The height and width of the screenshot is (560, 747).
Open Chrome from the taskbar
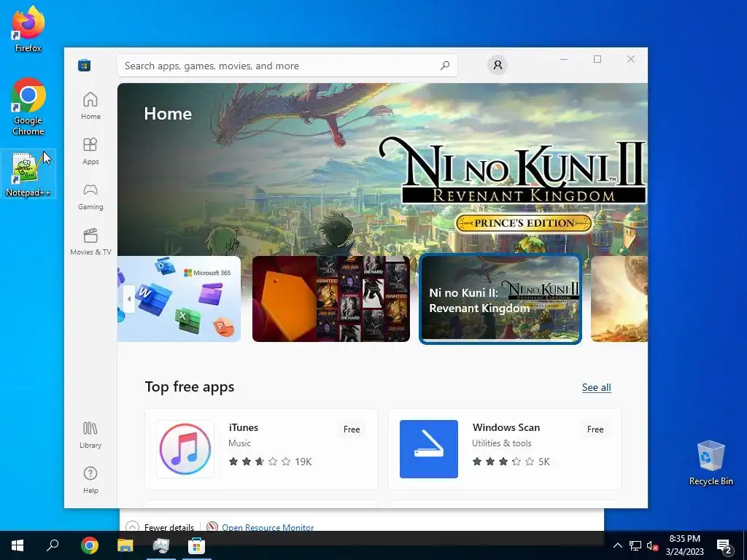[90, 545]
